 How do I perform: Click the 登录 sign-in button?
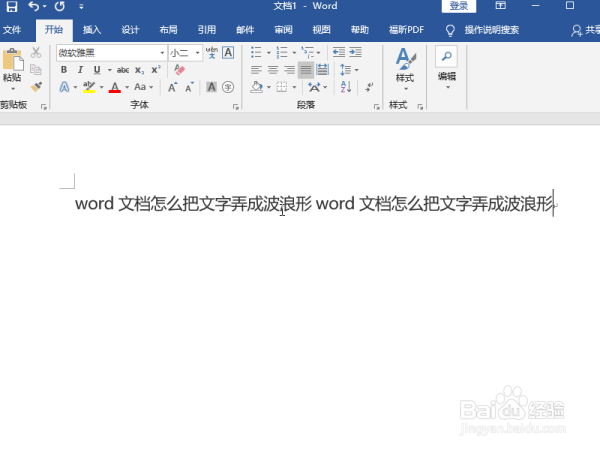[x=458, y=6]
